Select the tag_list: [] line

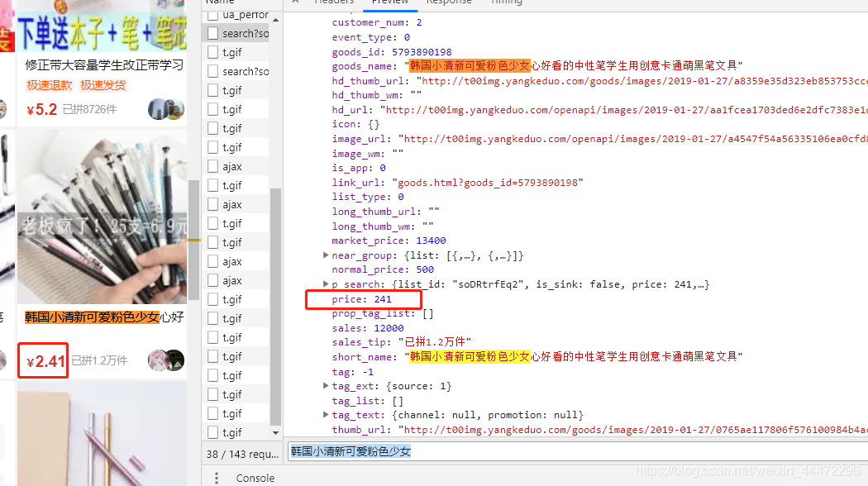(x=368, y=401)
